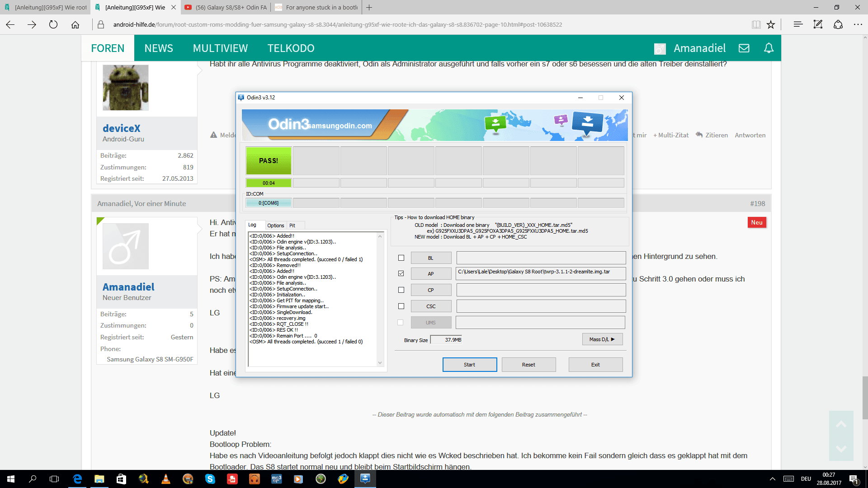
Task: Switch to the Galaxy S8/S8+ Odin YouTube tab
Action: click(x=226, y=7)
